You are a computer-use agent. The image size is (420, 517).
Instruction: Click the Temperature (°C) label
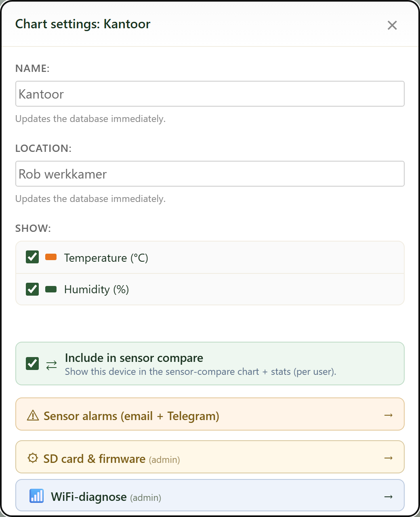point(106,258)
